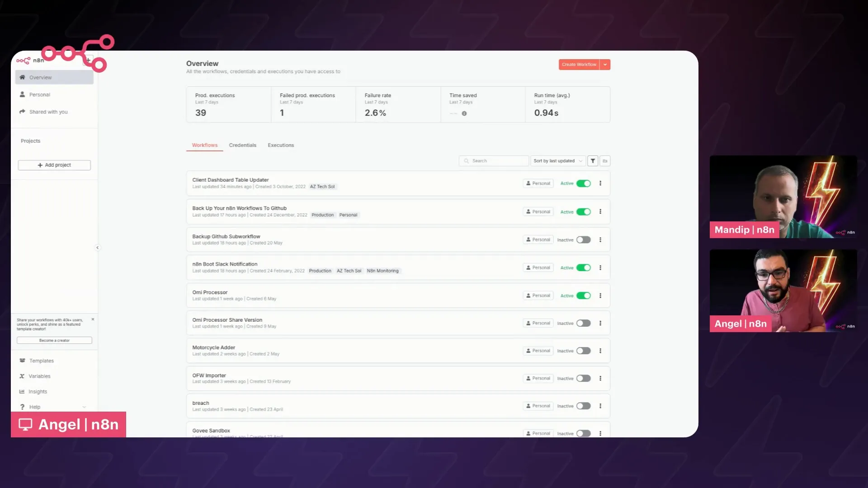868x488 pixels.
Task: Click the Templates icon in sidebar
Action: point(22,361)
